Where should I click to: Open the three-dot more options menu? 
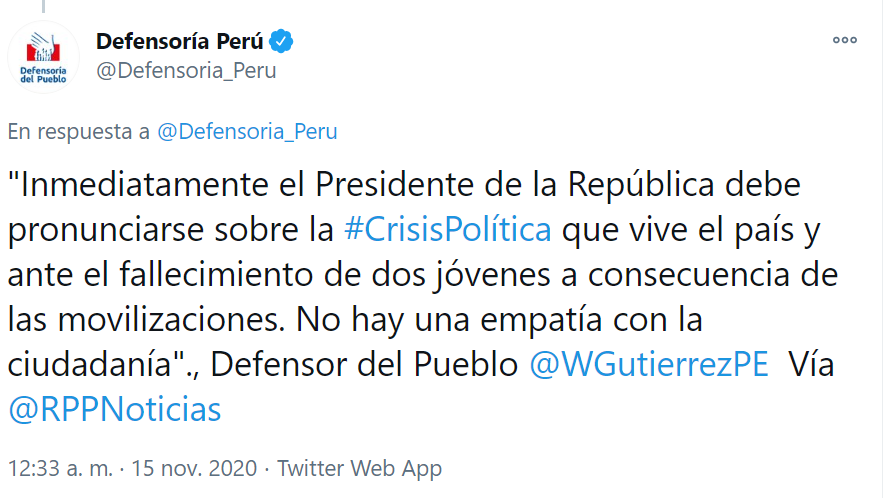tap(844, 40)
